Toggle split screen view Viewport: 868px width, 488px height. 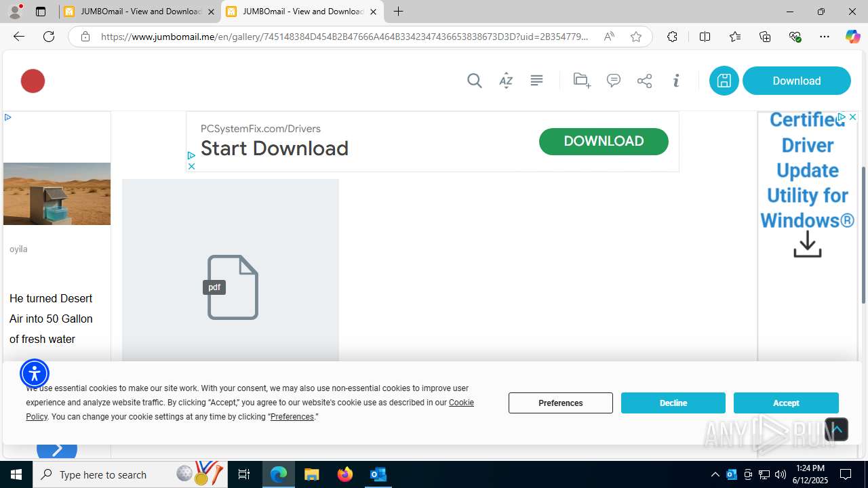(x=705, y=37)
